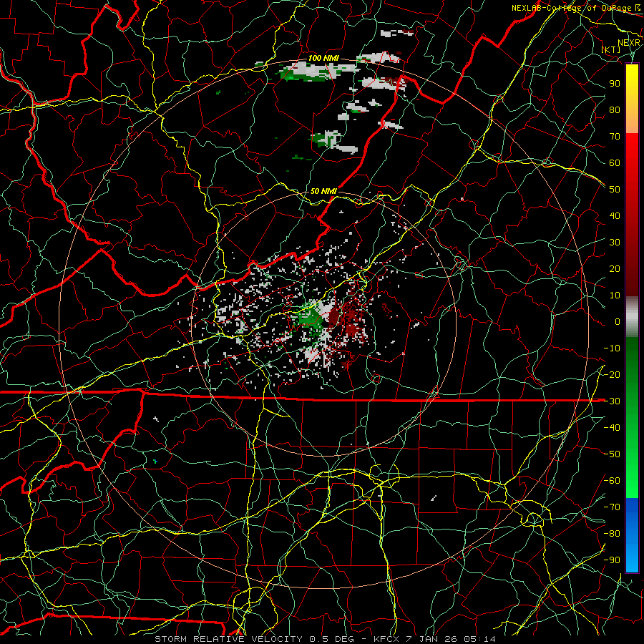This screenshot has width=644, height=644.
Task: Click the -20 value on the velocity legend
Action: (x=612, y=374)
